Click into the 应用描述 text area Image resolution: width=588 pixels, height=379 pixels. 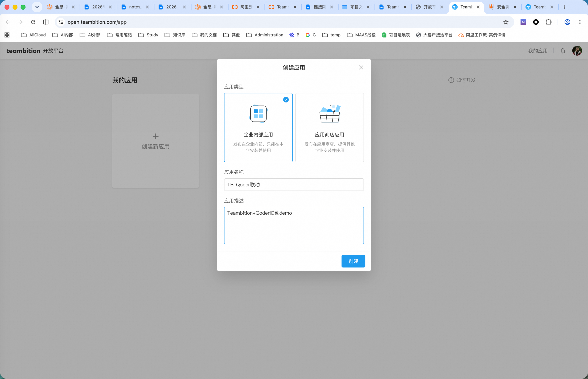point(294,225)
